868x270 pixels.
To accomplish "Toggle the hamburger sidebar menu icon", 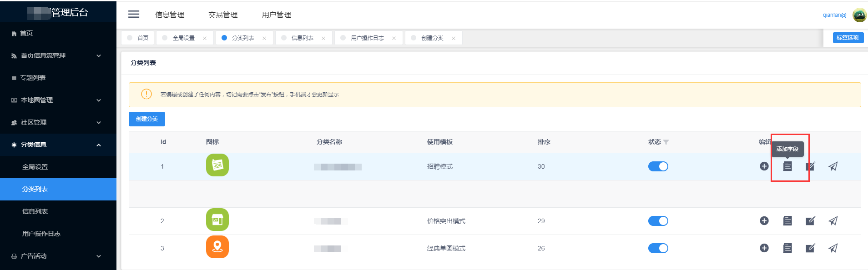I will [134, 15].
